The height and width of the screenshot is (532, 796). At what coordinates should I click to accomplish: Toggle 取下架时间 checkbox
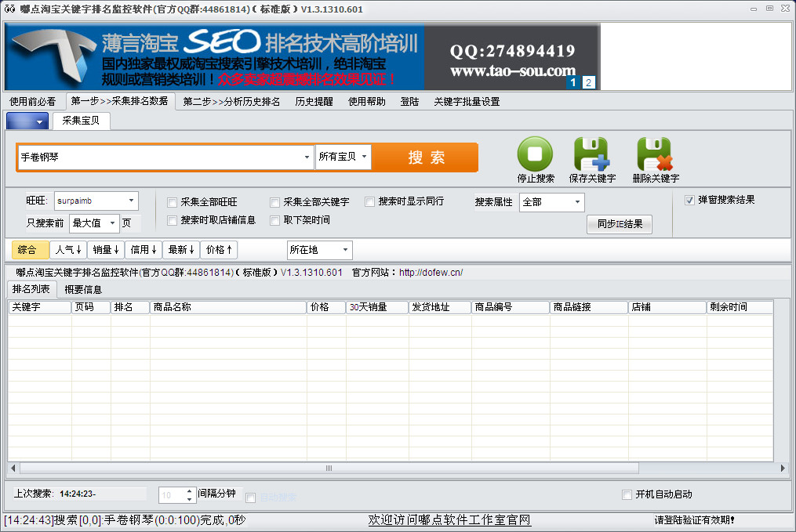[x=274, y=220]
